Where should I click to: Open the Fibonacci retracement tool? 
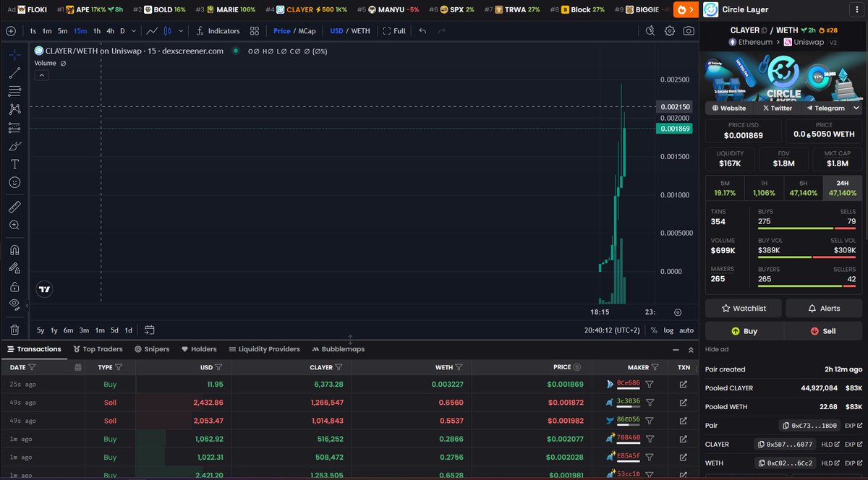pyautogui.click(x=14, y=91)
